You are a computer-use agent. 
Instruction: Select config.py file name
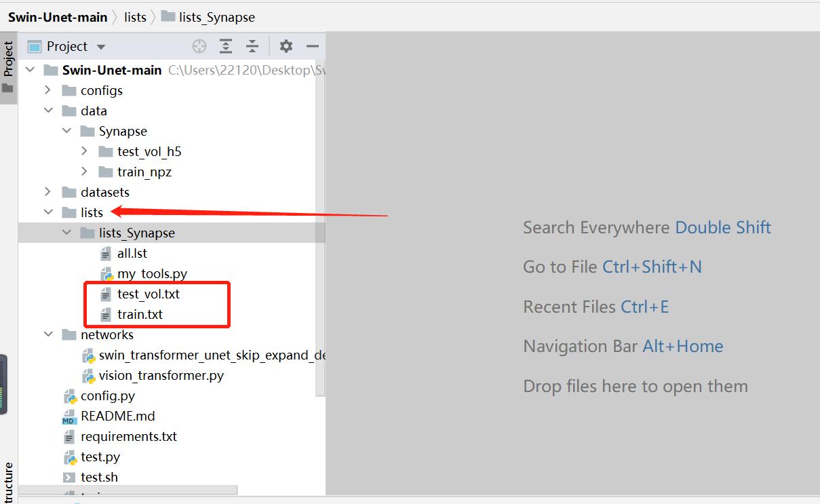click(x=108, y=395)
